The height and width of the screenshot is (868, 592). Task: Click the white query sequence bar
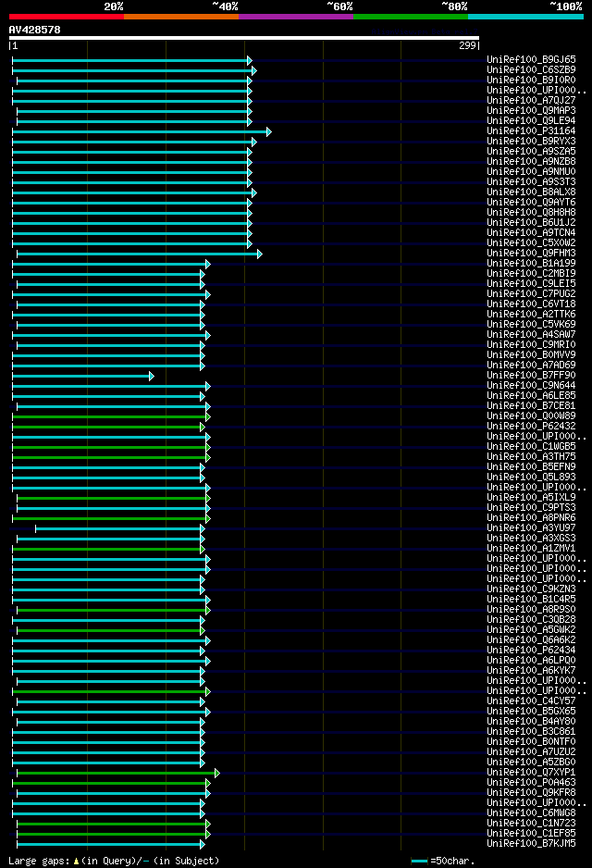(244, 38)
